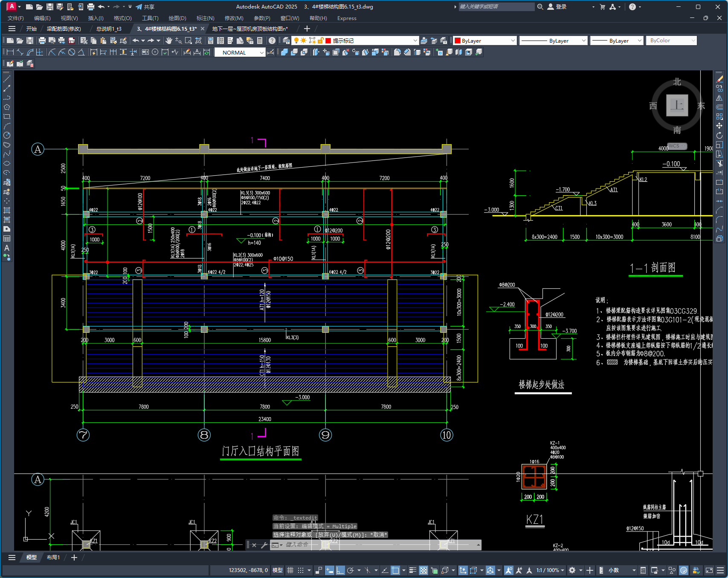Select the Rotate tool in modify toolbar

719,135
